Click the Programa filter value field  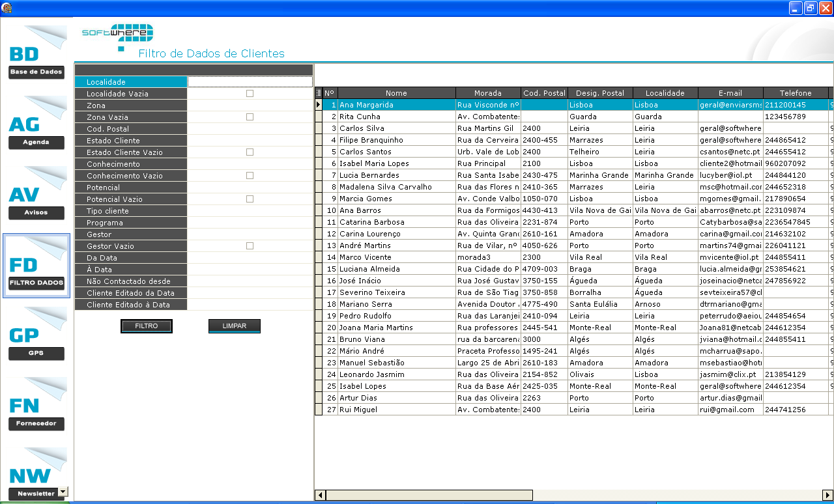click(250, 223)
